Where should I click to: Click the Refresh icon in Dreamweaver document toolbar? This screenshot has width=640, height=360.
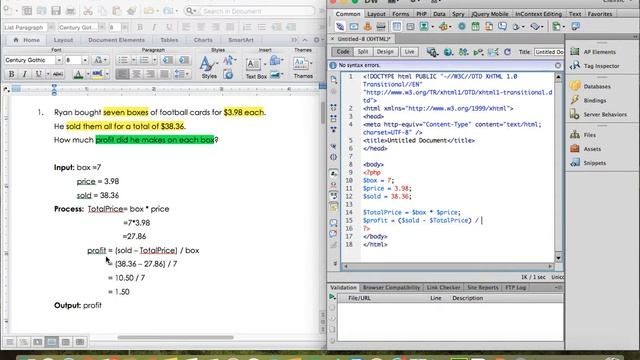507,52
